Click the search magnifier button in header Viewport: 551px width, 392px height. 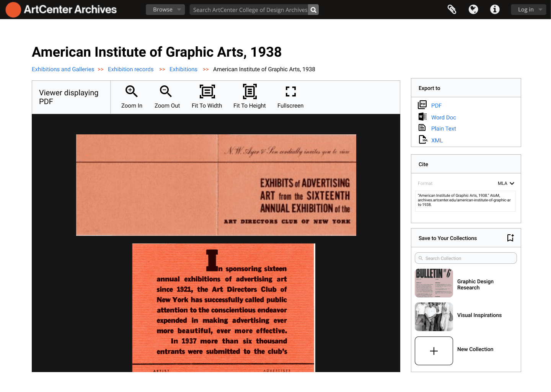point(313,10)
